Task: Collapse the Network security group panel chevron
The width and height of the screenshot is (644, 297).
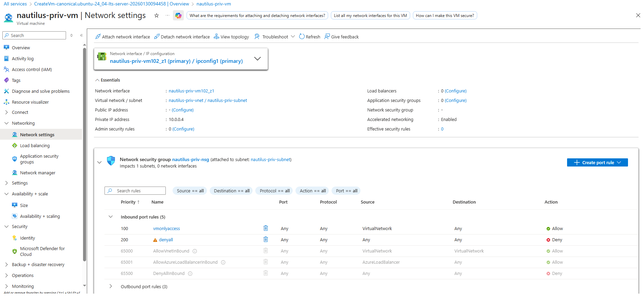Action: [x=99, y=162]
